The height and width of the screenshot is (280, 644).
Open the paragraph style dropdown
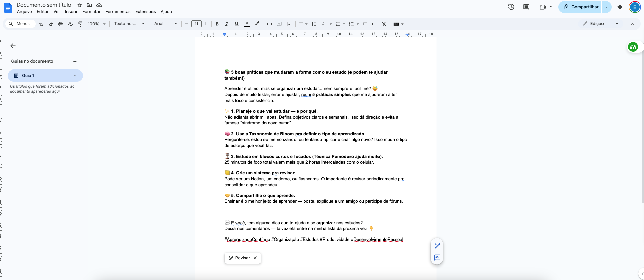[130, 24]
